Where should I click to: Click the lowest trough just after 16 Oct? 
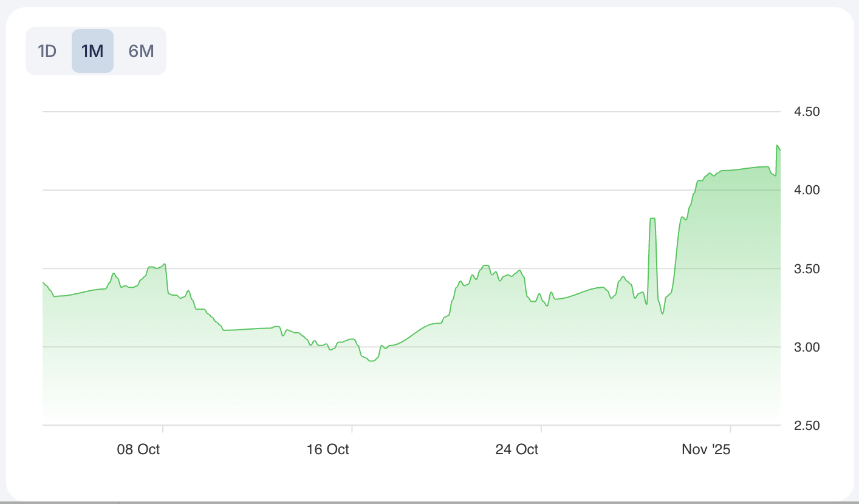[372, 361]
